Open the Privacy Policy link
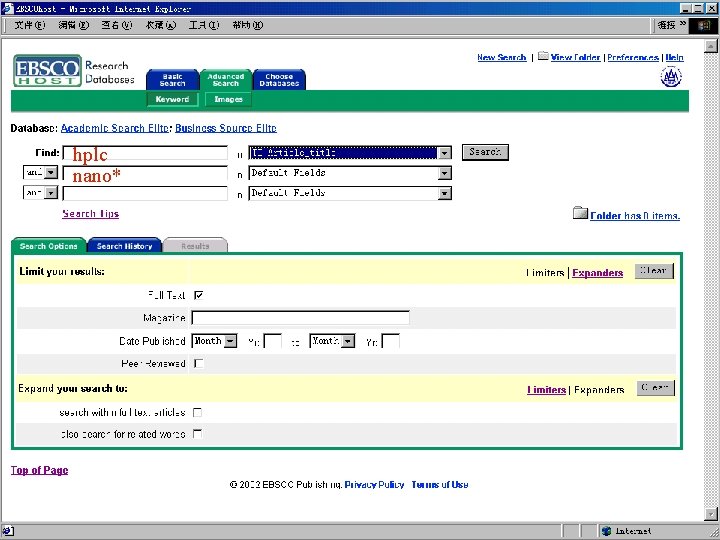Image resolution: width=720 pixels, height=540 pixels. coord(374,484)
